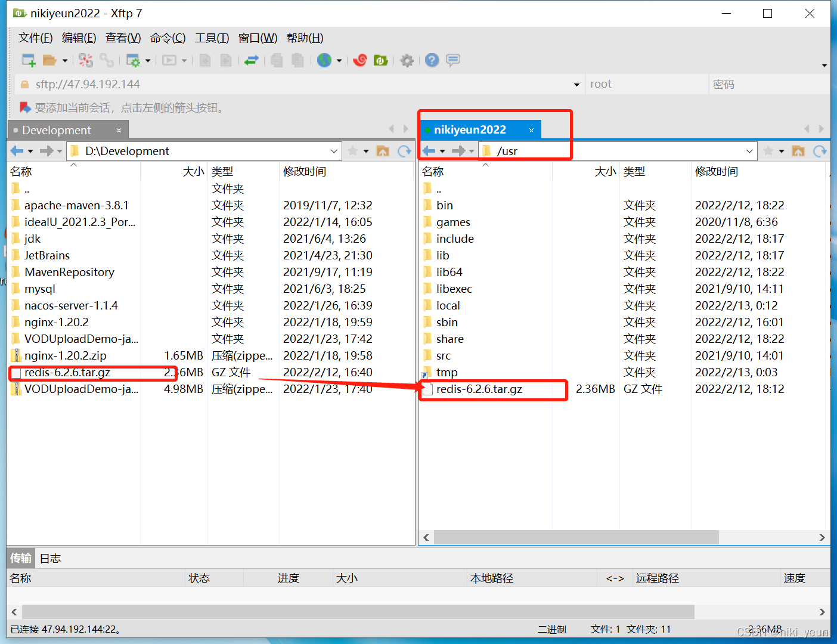
Task: Click the 进度 progress column header
Action: (x=288, y=578)
